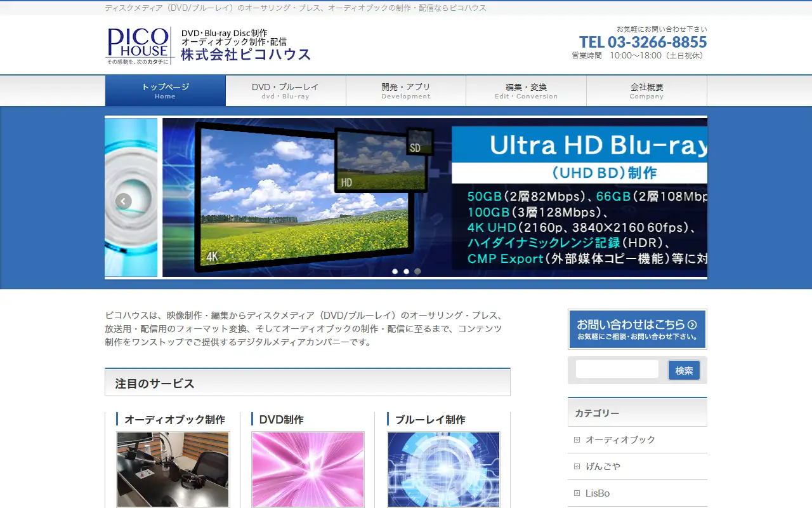Select the first carousel dot
The height and width of the screenshot is (508, 812).
pos(395,271)
